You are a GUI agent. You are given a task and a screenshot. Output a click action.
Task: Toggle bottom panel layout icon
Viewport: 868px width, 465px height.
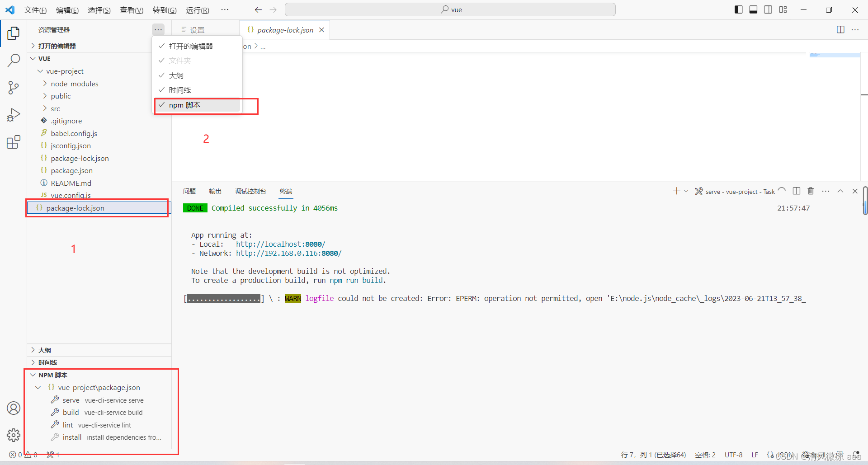(x=753, y=9)
